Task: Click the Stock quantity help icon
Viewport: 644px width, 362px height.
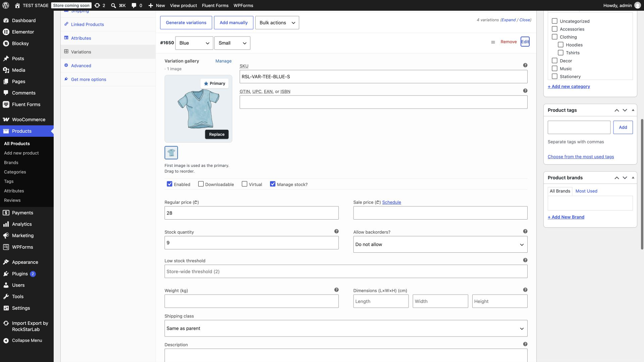Action: pyautogui.click(x=336, y=231)
